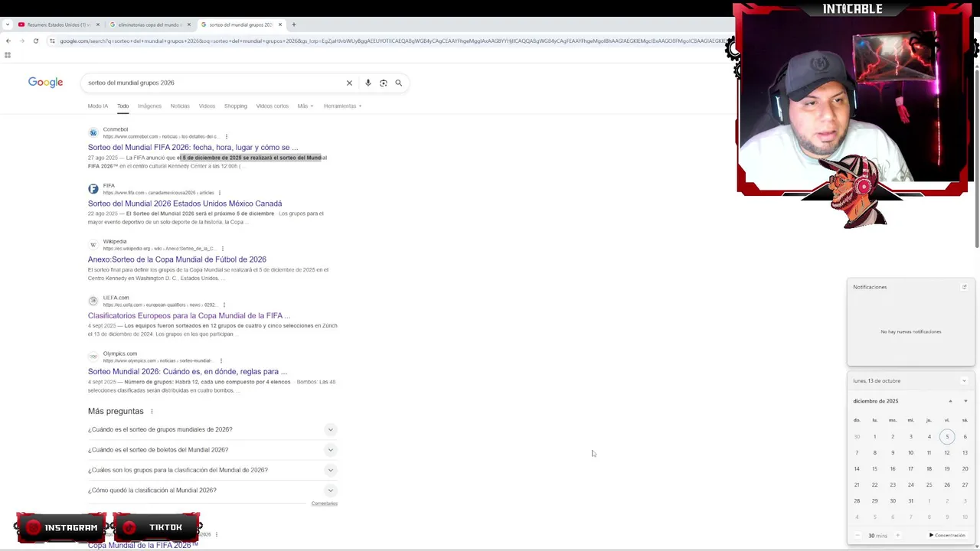The width and height of the screenshot is (980, 551).
Task: Click the magnifier search button
Action: (398, 83)
